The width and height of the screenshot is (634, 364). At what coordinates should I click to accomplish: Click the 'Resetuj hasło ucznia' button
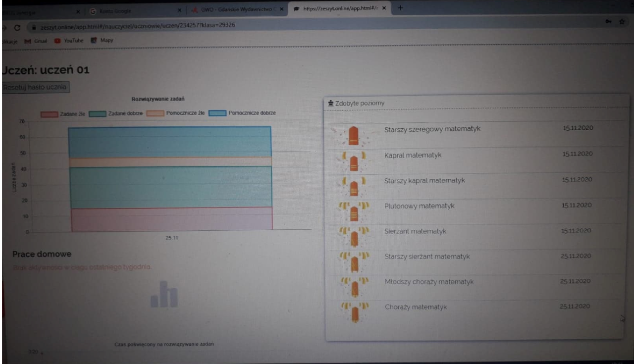click(x=36, y=87)
